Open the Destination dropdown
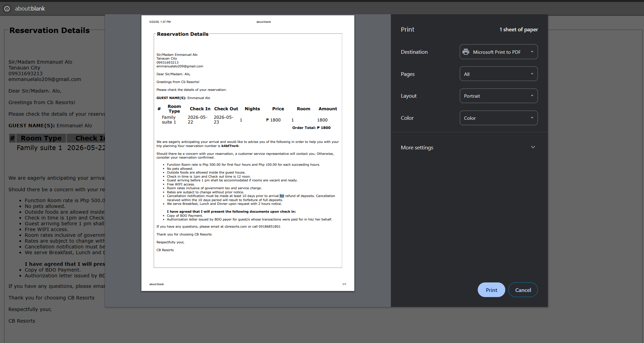The height and width of the screenshot is (343, 644). point(498,52)
